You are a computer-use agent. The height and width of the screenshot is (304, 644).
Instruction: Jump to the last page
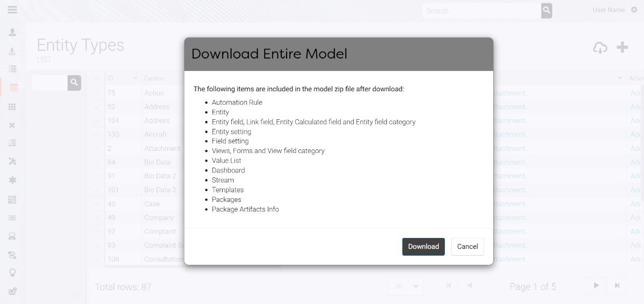point(617,285)
